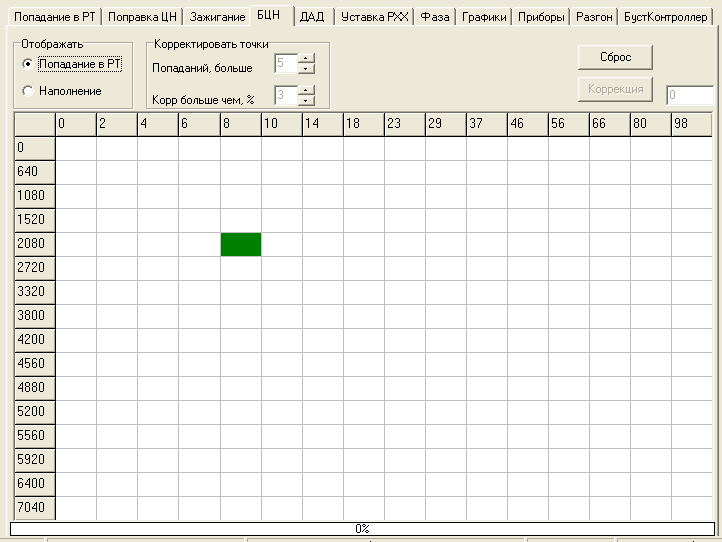Select row header 2080
The image size is (722, 542).
[x=35, y=244]
